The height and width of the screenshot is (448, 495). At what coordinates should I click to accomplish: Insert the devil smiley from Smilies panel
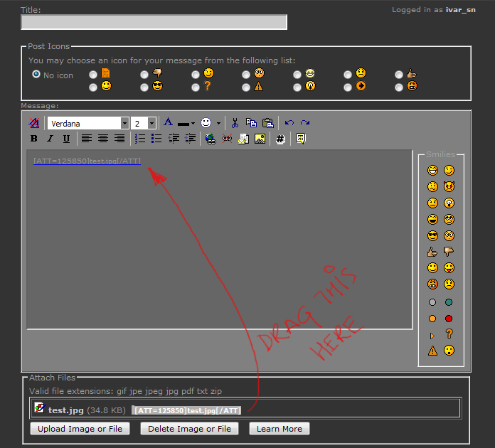[449, 186]
